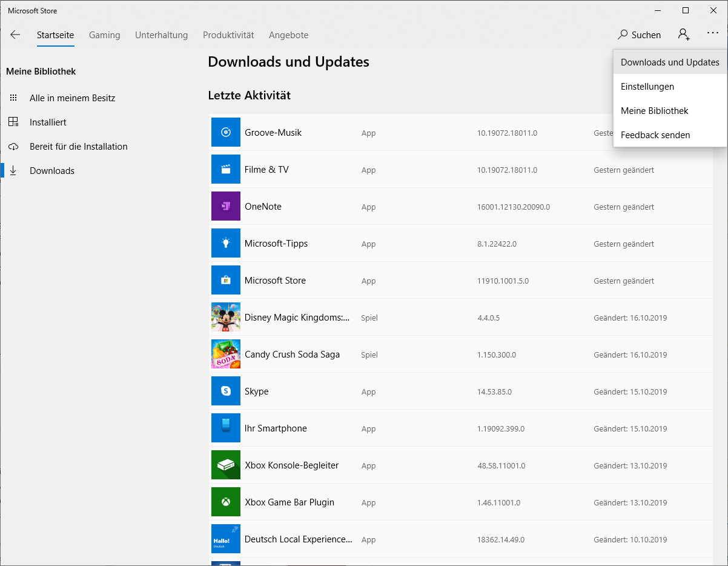Click the cloud icon for Bereit für die Installation
The height and width of the screenshot is (566, 728).
pos(13,146)
